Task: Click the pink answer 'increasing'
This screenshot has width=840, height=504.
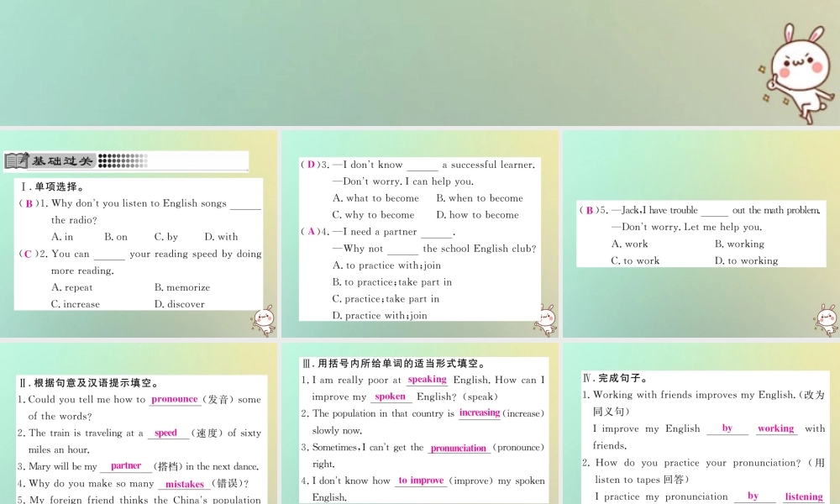Action: [480, 413]
